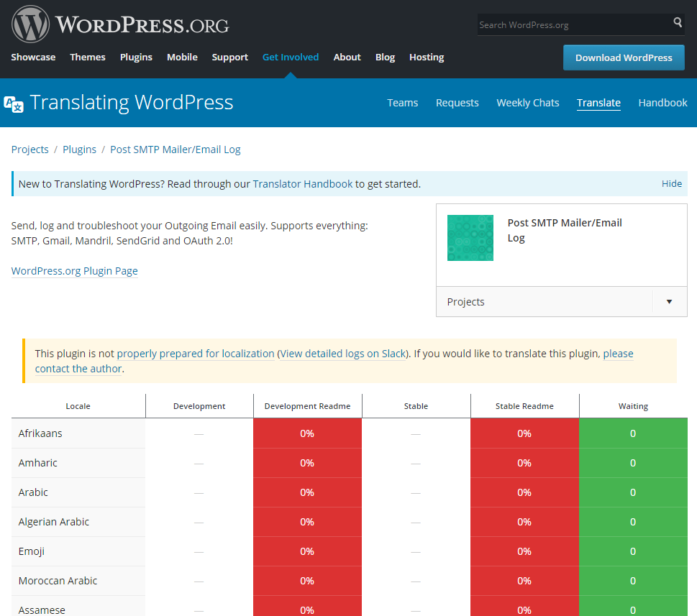Open 'properly prepared for localization' link
The width and height of the screenshot is (697, 616).
(196, 354)
